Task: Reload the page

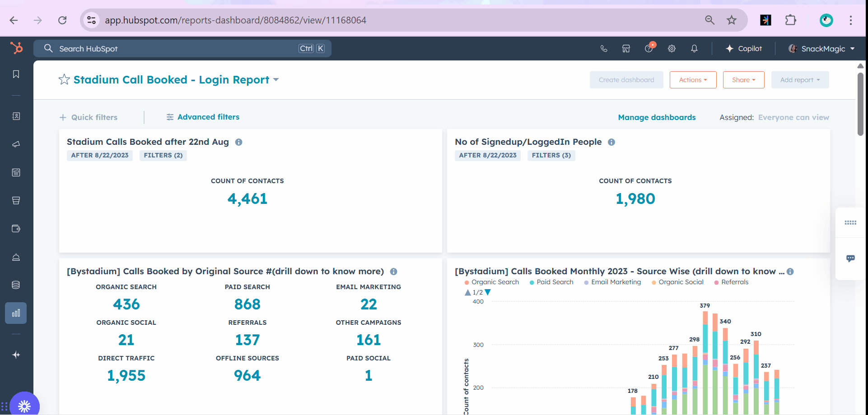Action: [62, 20]
